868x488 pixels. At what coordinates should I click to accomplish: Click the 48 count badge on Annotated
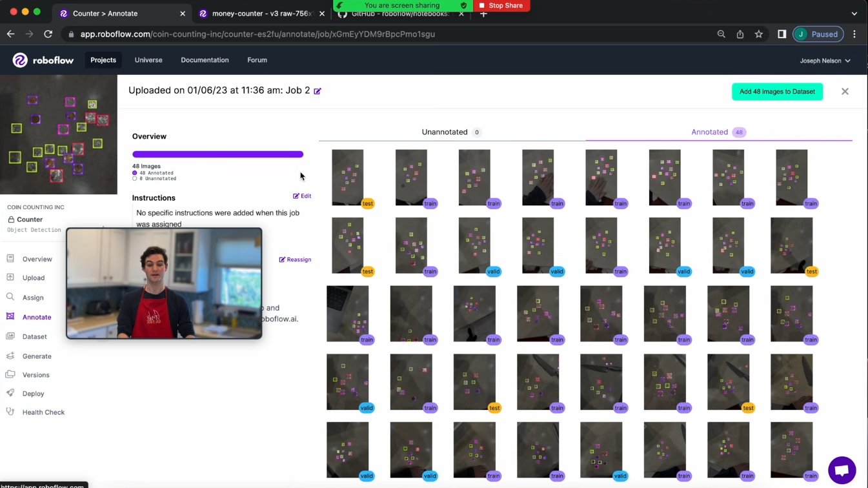[x=739, y=132]
